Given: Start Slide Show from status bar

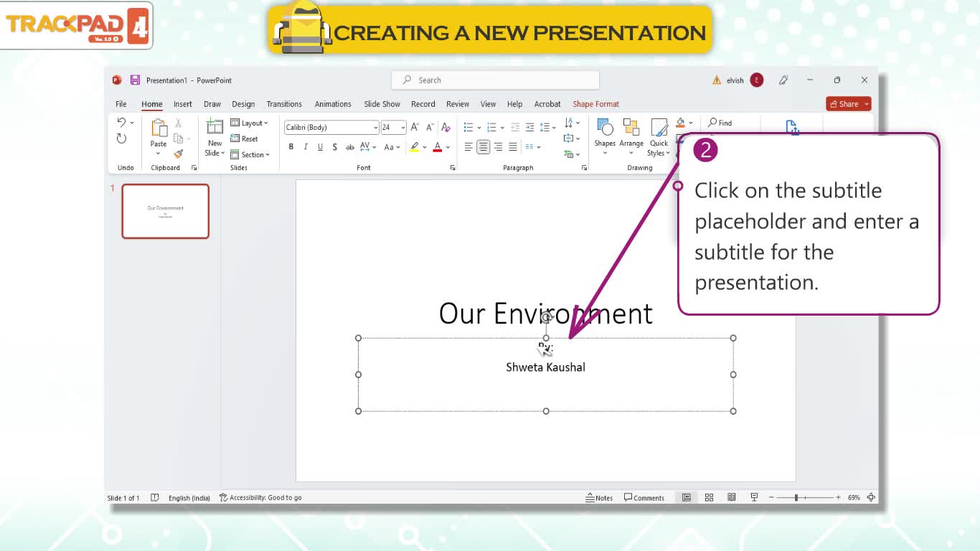Looking at the screenshot, I should point(754,497).
